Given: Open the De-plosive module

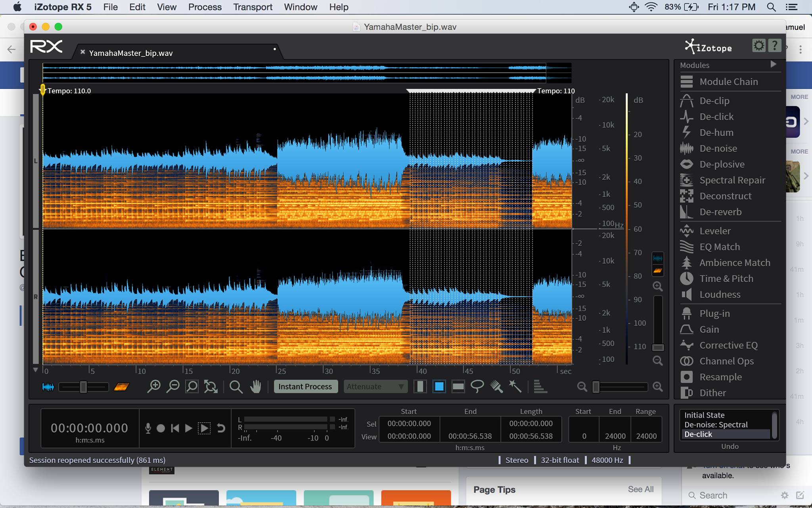Looking at the screenshot, I should point(722,164).
